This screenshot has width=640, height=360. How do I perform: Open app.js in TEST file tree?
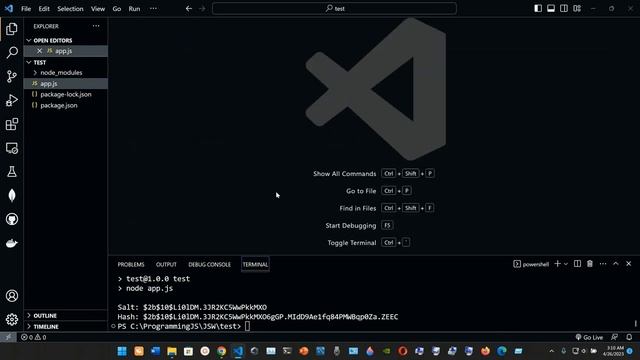tap(66, 84)
